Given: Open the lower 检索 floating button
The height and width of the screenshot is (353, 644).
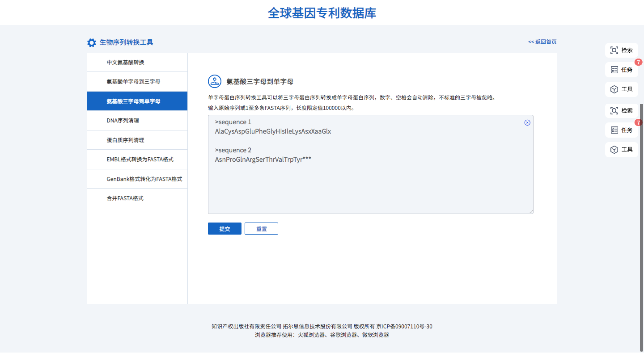Looking at the screenshot, I should pos(622,110).
